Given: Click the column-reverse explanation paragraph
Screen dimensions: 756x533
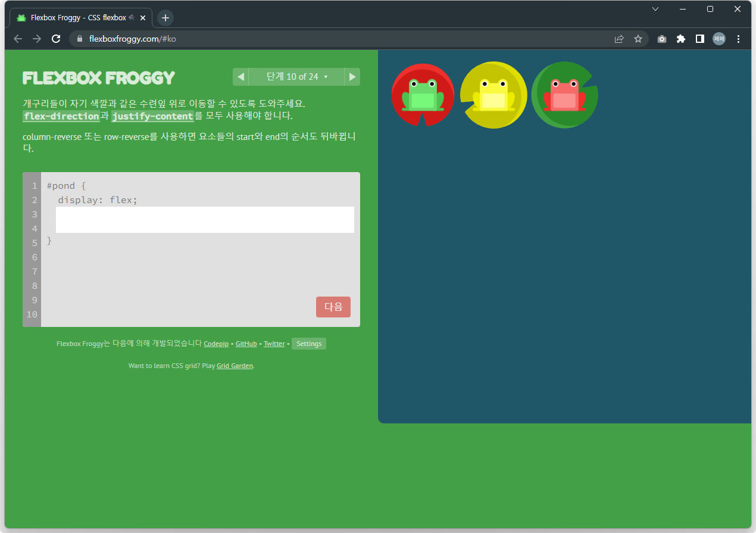Looking at the screenshot, I should 189,143.
